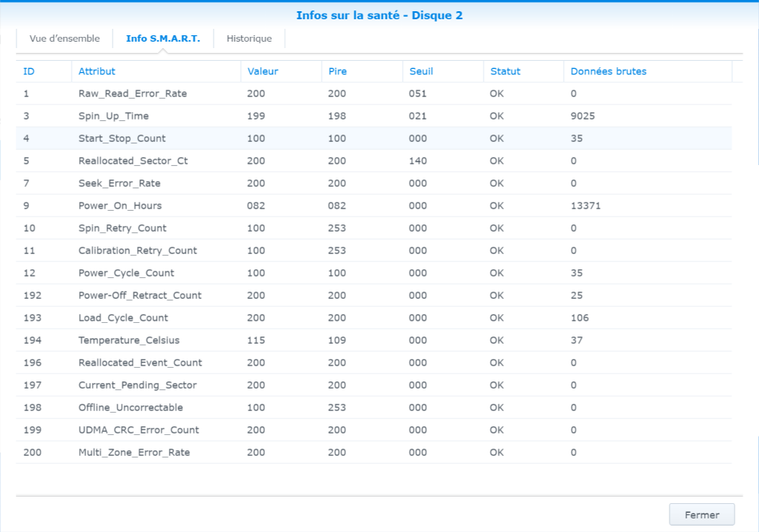Select the Raw_Read_Error_Rate row
Screen dimensions: 759x532
point(373,94)
